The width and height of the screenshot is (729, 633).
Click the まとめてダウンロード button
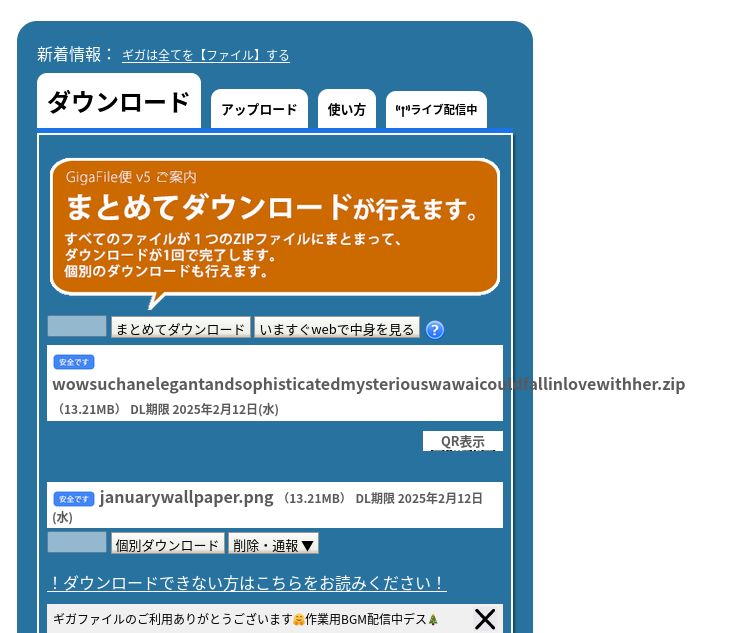[181, 328]
